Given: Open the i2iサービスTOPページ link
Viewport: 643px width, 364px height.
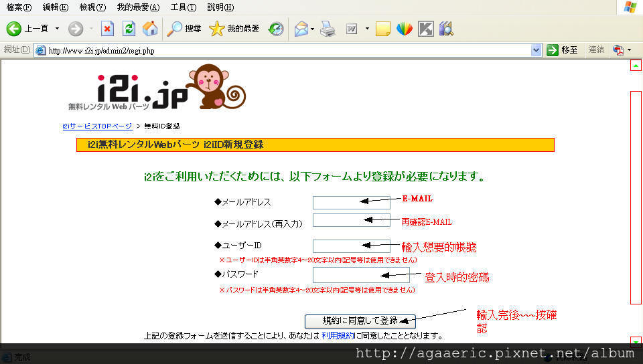Looking at the screenshot, I should (97, 126).
